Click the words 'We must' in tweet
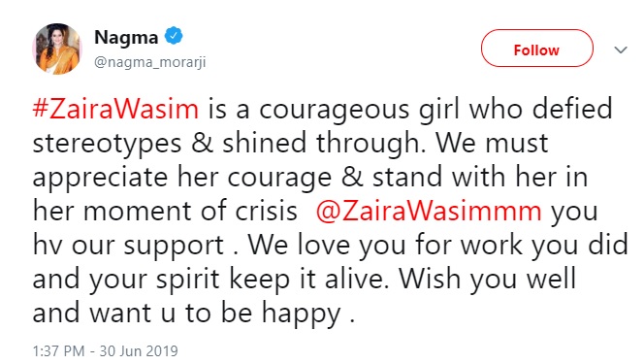The width and height of the screenshot is (644, 364). point(492,143)
